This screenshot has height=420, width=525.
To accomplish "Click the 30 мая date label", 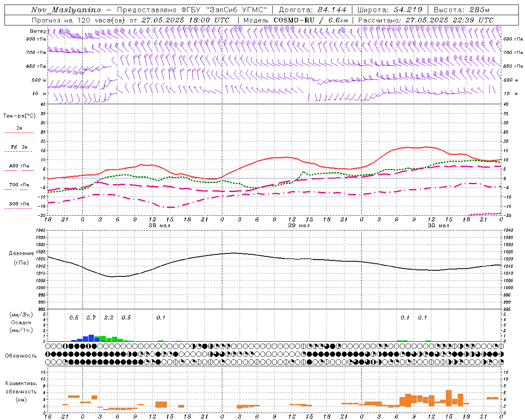I will click(438, 226).
